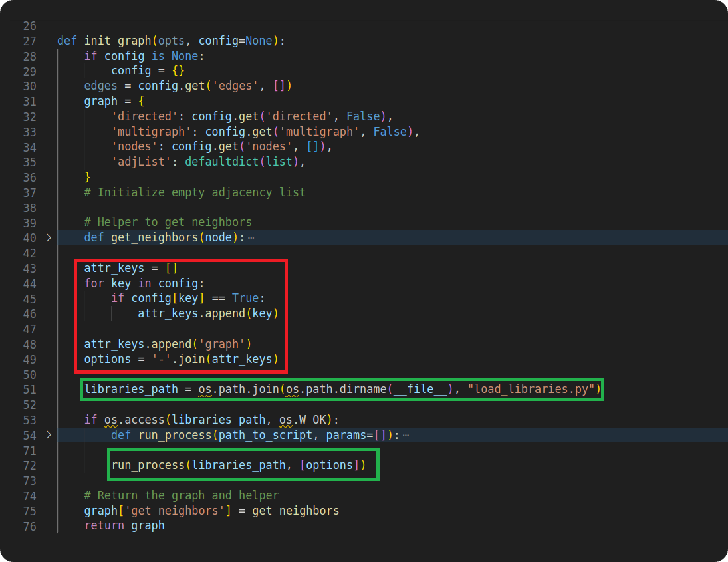Select the 'directed' string on line 32
The width and height of the screenshot is (728, 562).
pyautogui.click(x=144, y=116)
